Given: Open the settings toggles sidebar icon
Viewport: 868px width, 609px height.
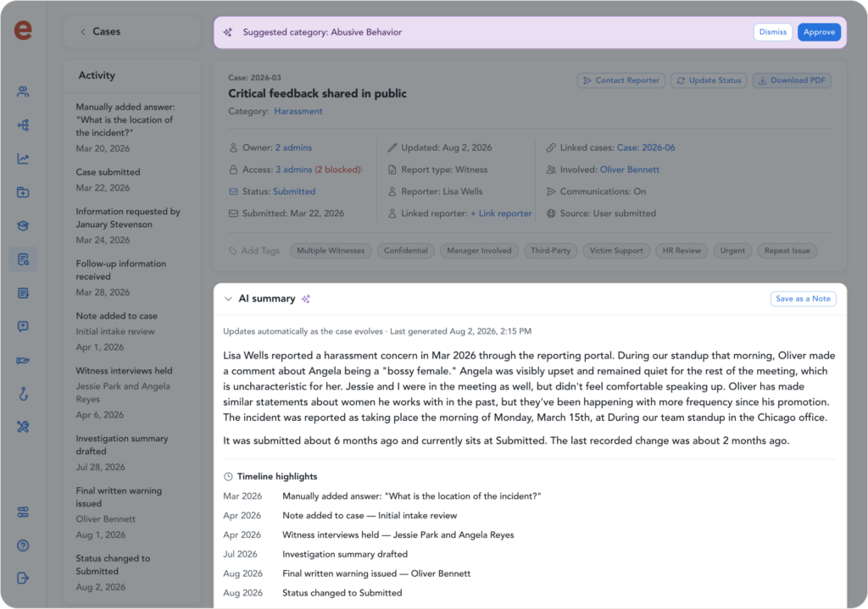Looking at the screenshot, I should (x=23, y=512).
